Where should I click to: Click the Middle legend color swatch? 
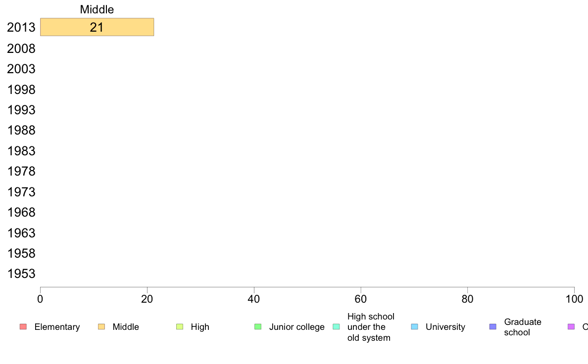point(101,326)
